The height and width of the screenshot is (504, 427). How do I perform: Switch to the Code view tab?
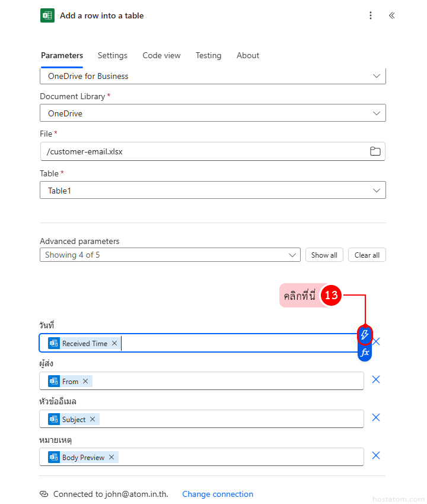click(161, 55)
